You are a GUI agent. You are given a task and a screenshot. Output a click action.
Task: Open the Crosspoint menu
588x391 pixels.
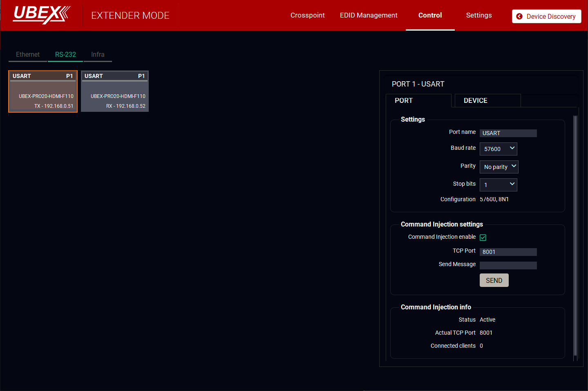pos(307,15)
